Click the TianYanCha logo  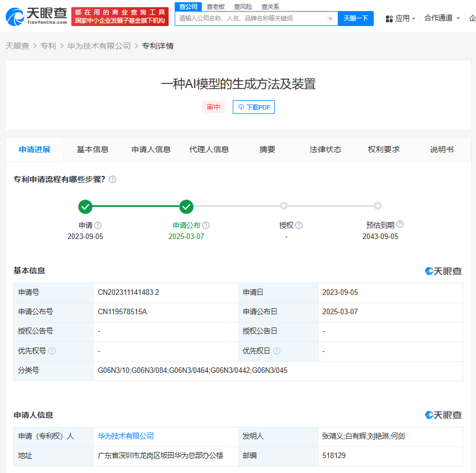click(x=36, y=17)
